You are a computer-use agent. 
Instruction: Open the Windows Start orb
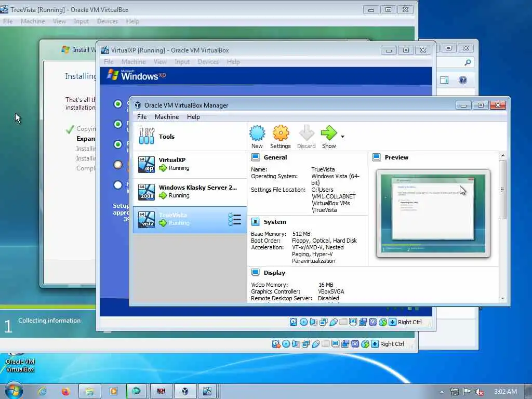click(x=14, y=391)
